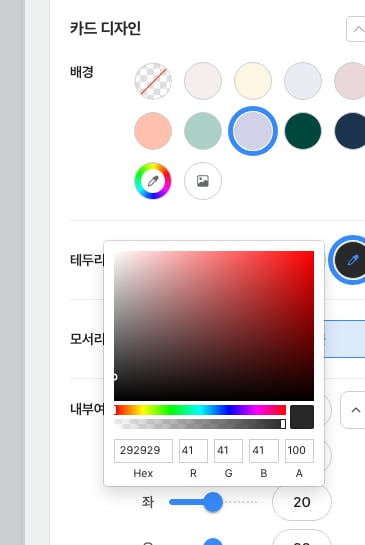Choose the dusty pink background swatch
This screenshot has height=545, width=365.
(x=350, y=81)
